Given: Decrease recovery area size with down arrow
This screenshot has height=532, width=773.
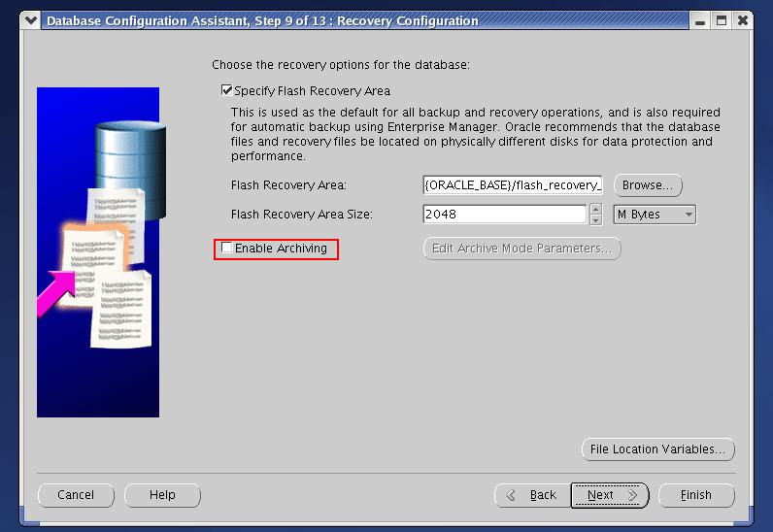Looking at the screenshot, I should pyautogui.click(x=595, y=219).
